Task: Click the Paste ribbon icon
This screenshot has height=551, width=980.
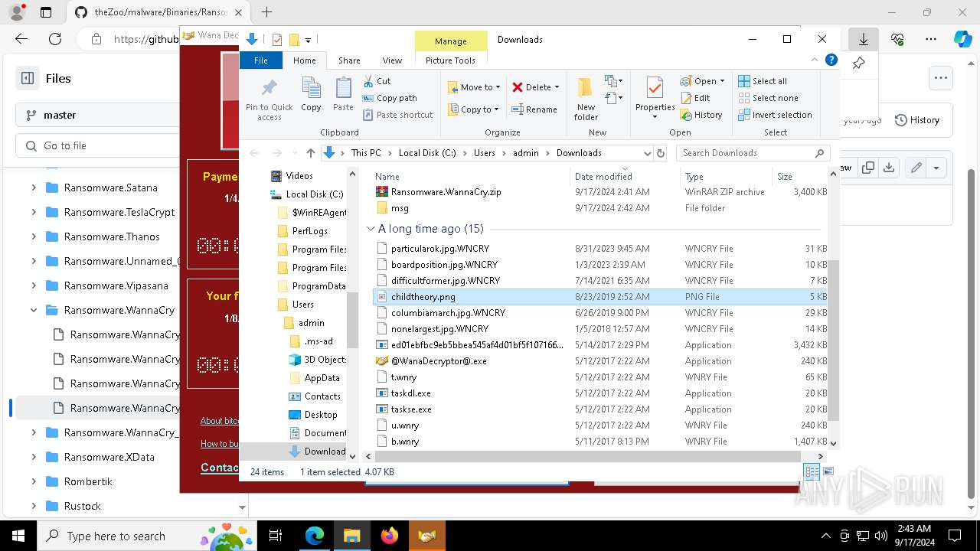Action: pos(343,89)
